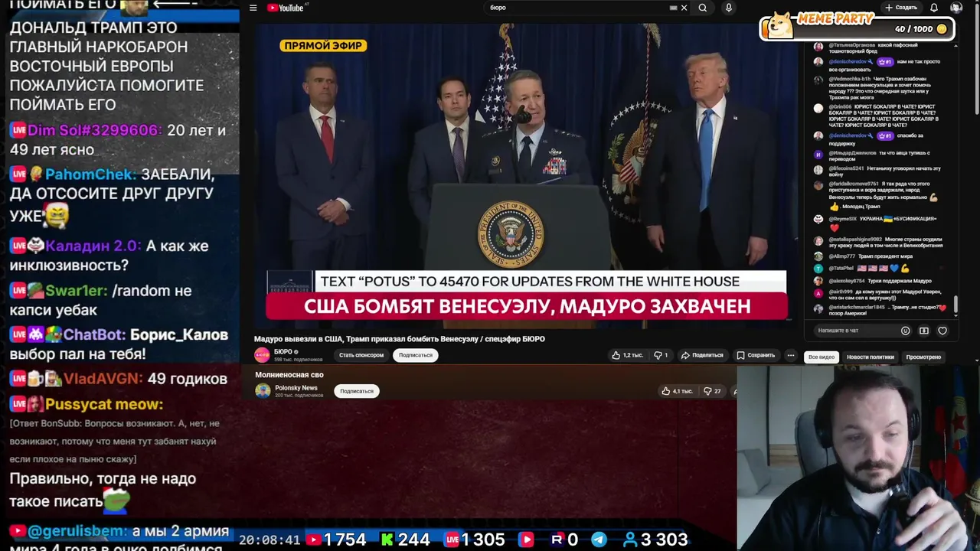Like the БЮРО video (1,2 тыс.)

tap(627, 355)
